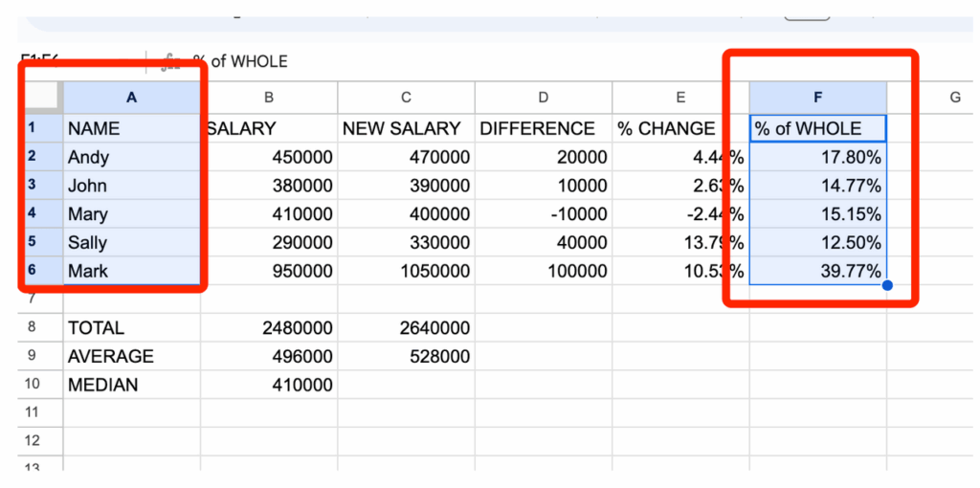Click the select-all corner box of the grid
980x488 pixels.
click(x=41, y=97)
